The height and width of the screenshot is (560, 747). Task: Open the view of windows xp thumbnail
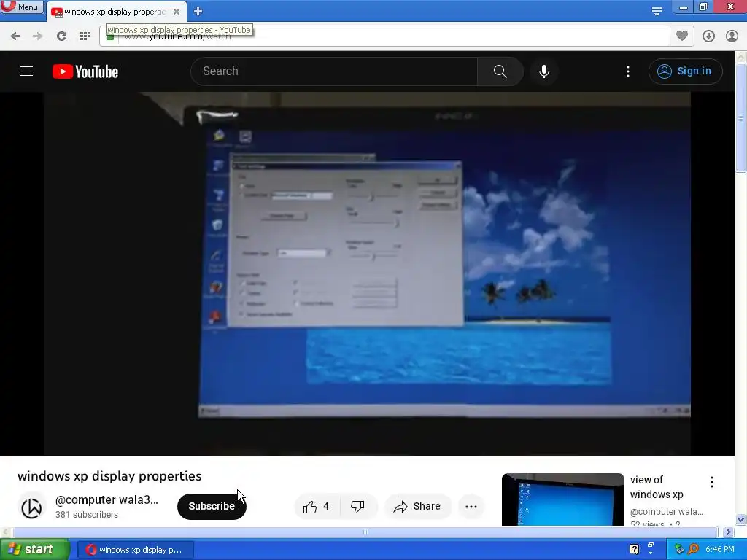[562, 499]
